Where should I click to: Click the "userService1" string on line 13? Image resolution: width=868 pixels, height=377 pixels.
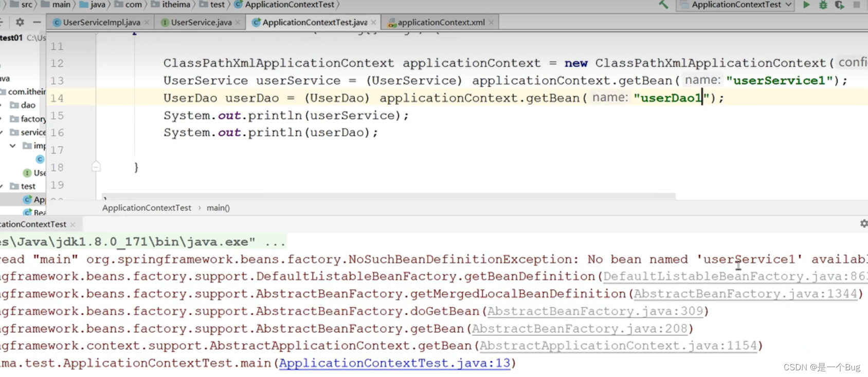tap(779, 81)
